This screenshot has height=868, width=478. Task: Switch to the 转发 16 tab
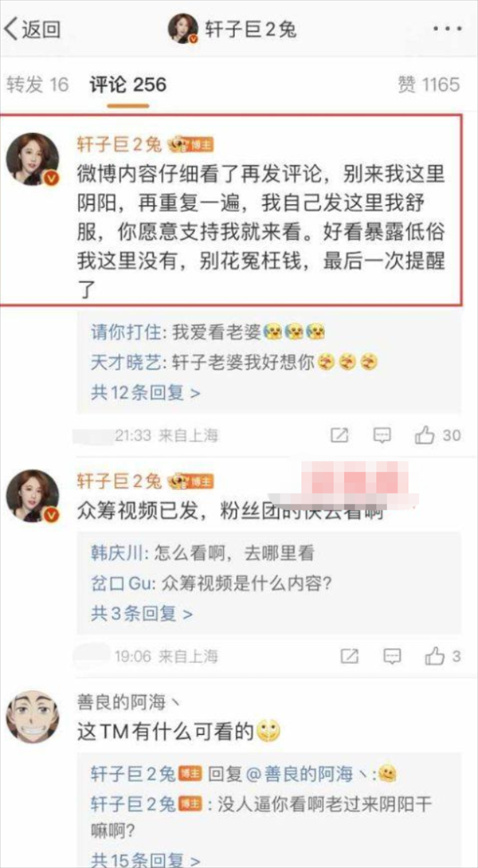(x=37, y=84)
